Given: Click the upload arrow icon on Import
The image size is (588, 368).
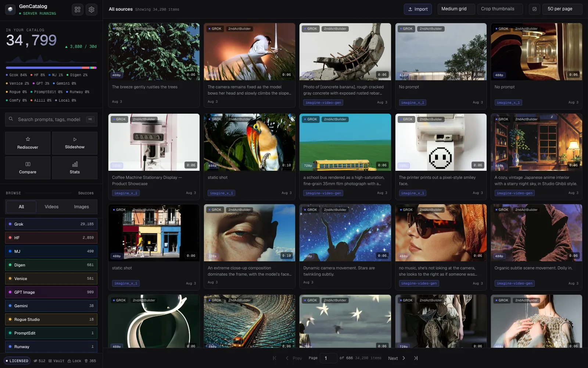Looking at the screenshot, I should (410, 9).
